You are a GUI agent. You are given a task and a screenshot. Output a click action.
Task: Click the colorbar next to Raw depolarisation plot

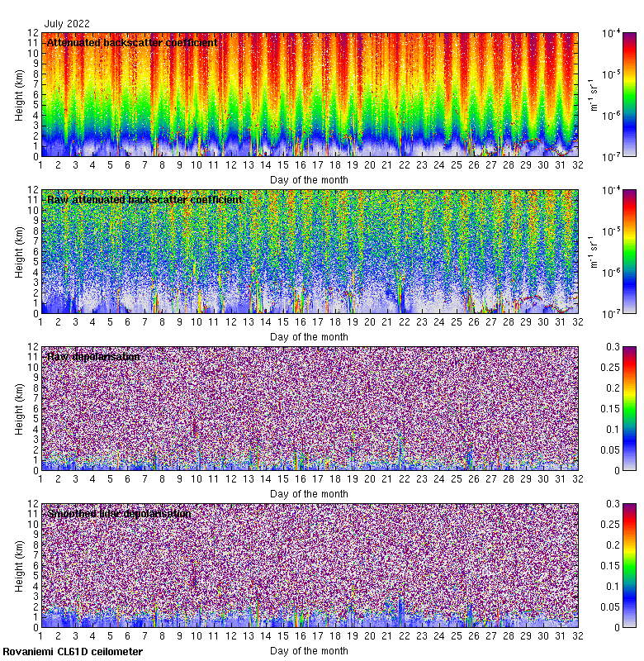pos(606,408)
